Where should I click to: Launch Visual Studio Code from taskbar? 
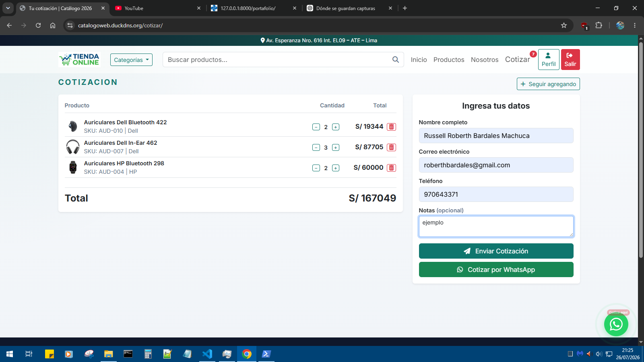click(x=207, y=354)
